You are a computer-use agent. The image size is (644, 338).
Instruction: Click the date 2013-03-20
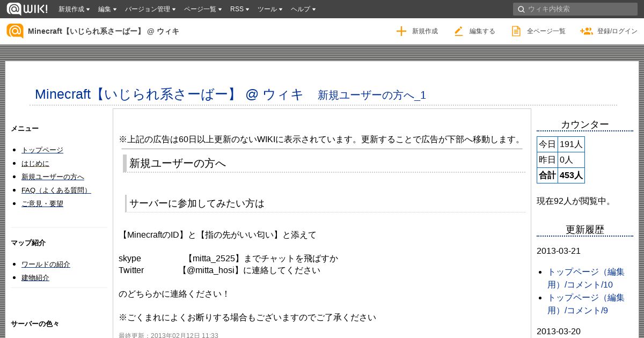559,332
